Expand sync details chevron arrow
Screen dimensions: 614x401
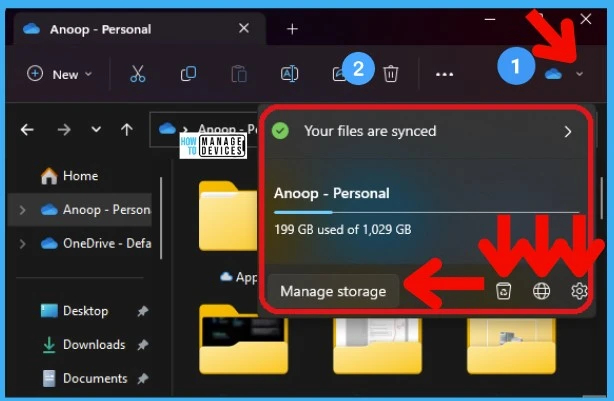pyautogui.click(x=568, y=132)
